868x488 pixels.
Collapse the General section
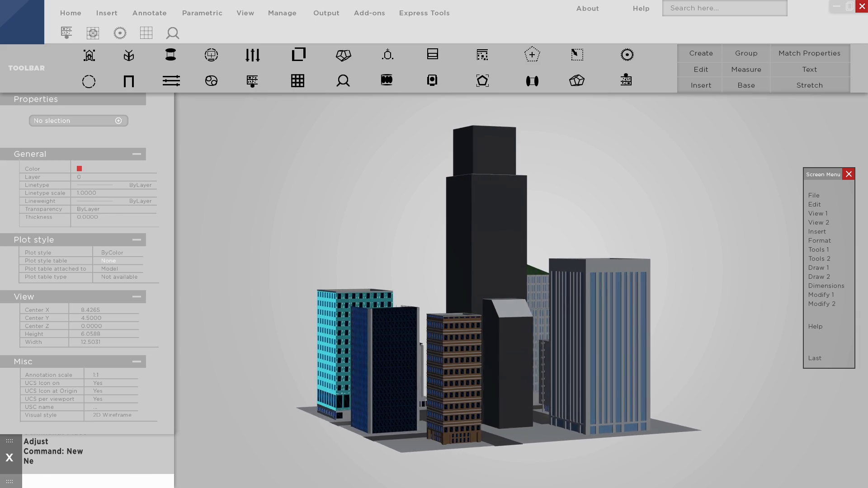(x=137, y=154)
